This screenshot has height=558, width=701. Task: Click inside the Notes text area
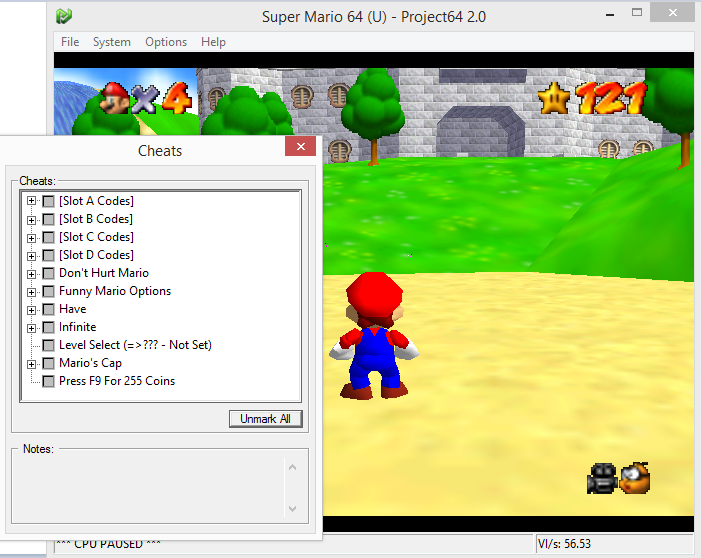point(148,488)
